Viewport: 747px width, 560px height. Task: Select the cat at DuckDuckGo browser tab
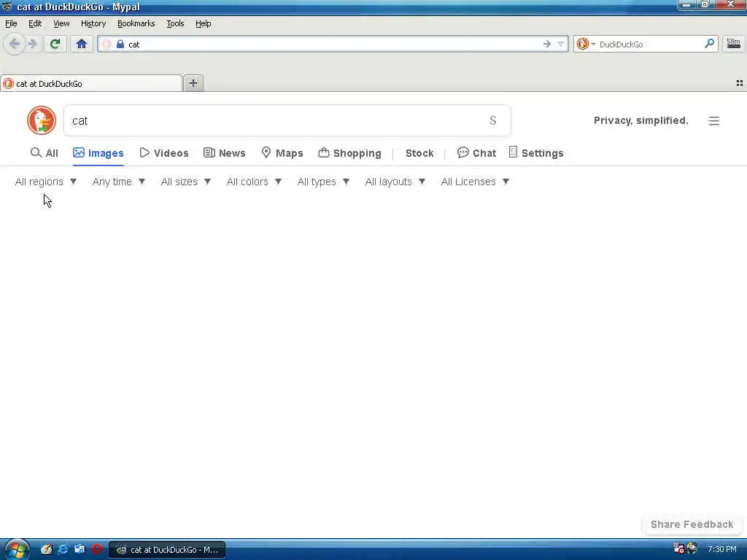click(x=91, y=83)
